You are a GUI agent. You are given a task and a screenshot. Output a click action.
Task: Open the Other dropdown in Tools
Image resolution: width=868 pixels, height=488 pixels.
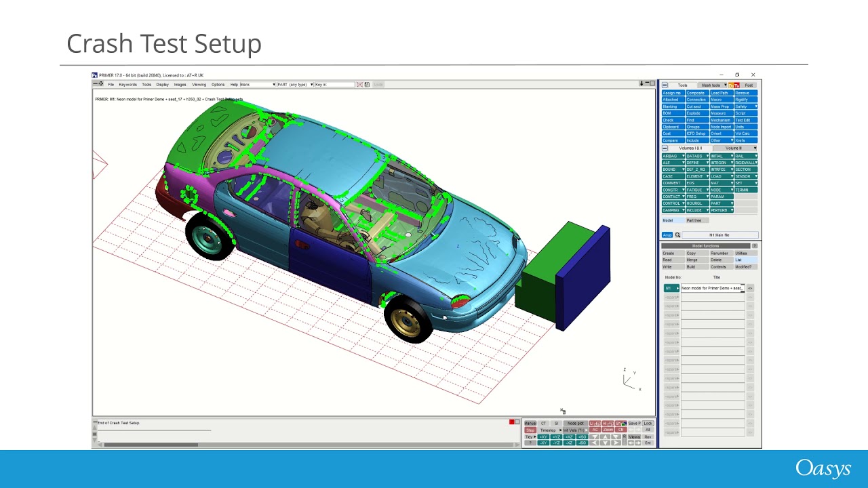(722, 140)
